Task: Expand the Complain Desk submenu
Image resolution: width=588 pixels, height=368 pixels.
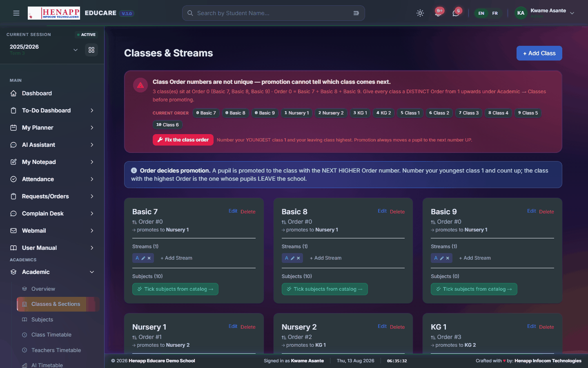Action: (92, 213)
